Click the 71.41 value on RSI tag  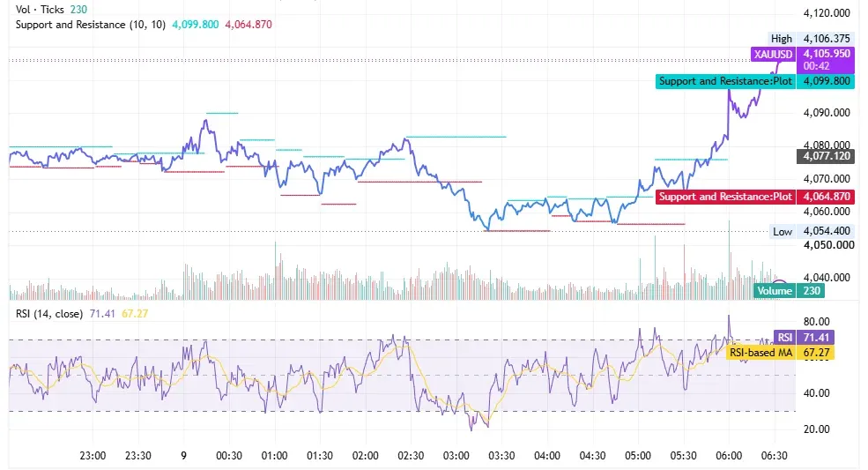[816, 338]
